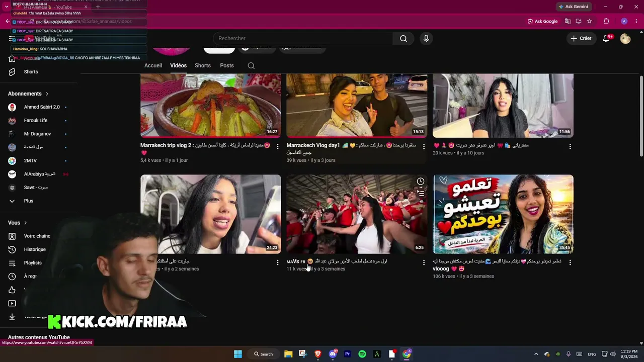
Task: Expand the Abonnements section chevron
Action: [x=47, y=94]
